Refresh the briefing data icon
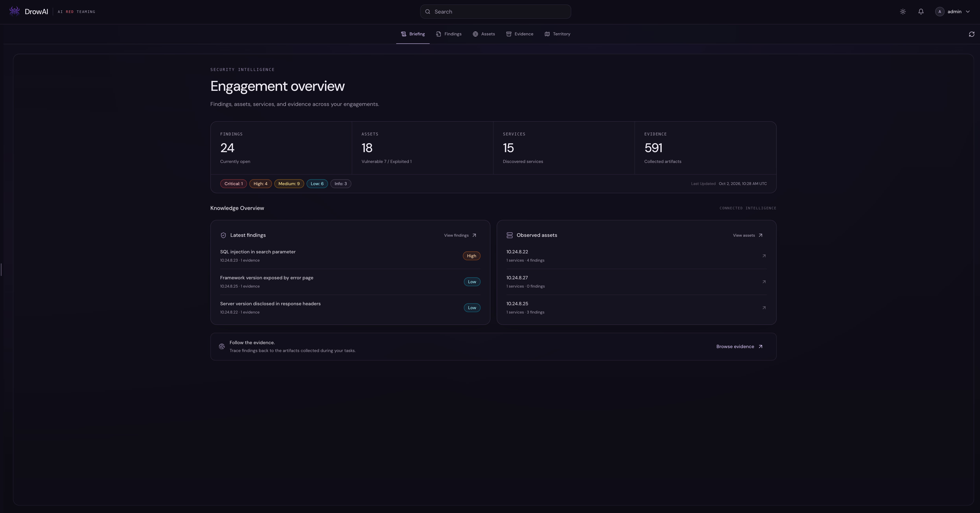 point(972,34)
